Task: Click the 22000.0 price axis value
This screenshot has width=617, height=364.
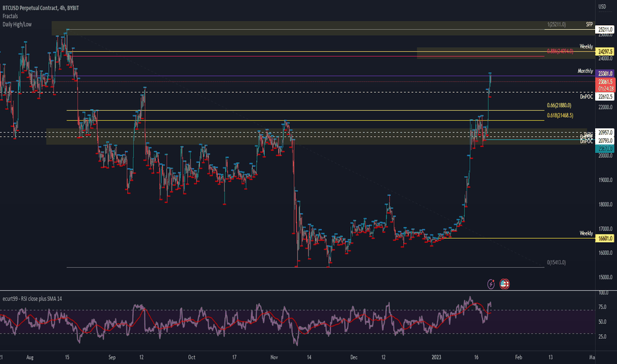Action: click(x=605, y=107)
